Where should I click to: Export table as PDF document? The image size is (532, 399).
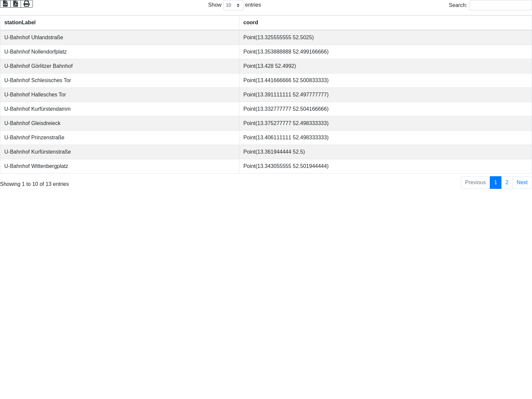(x=16, y=4)
